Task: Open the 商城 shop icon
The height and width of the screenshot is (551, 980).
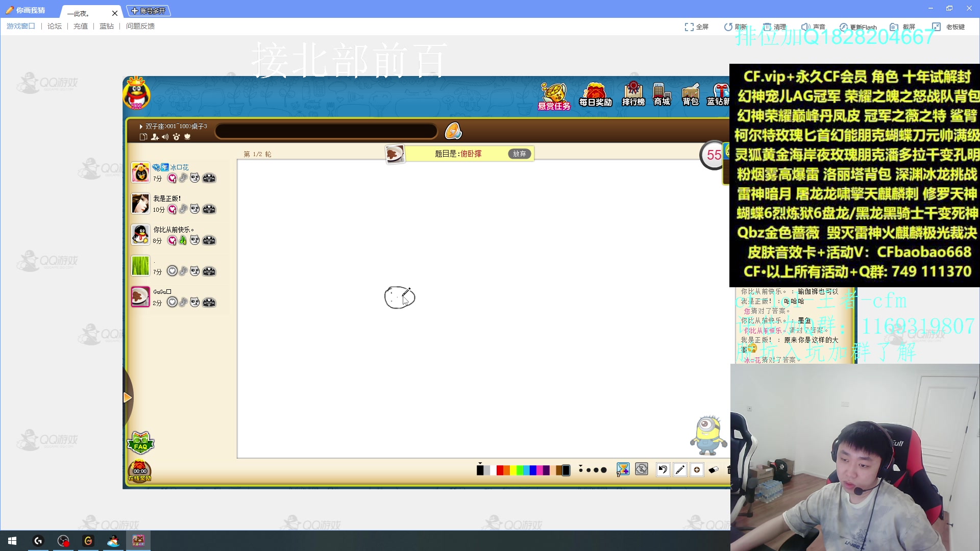Action: (x=661, y=95)
